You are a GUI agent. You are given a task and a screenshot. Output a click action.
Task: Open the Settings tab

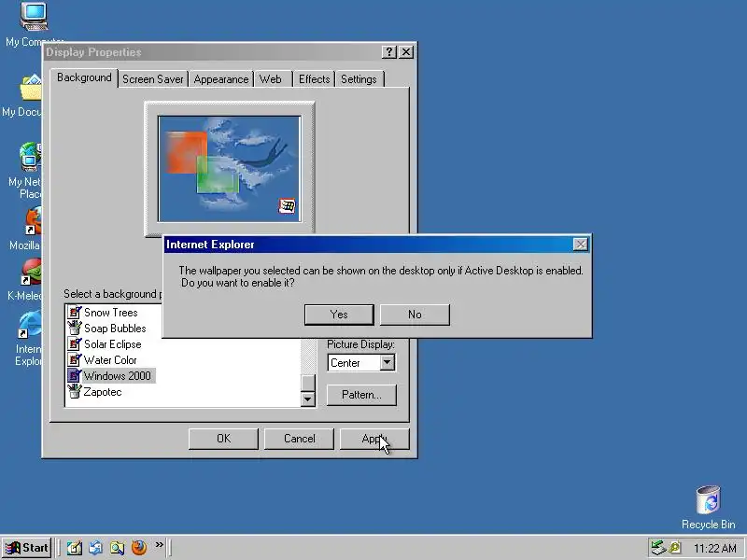[x=359, y=79]
